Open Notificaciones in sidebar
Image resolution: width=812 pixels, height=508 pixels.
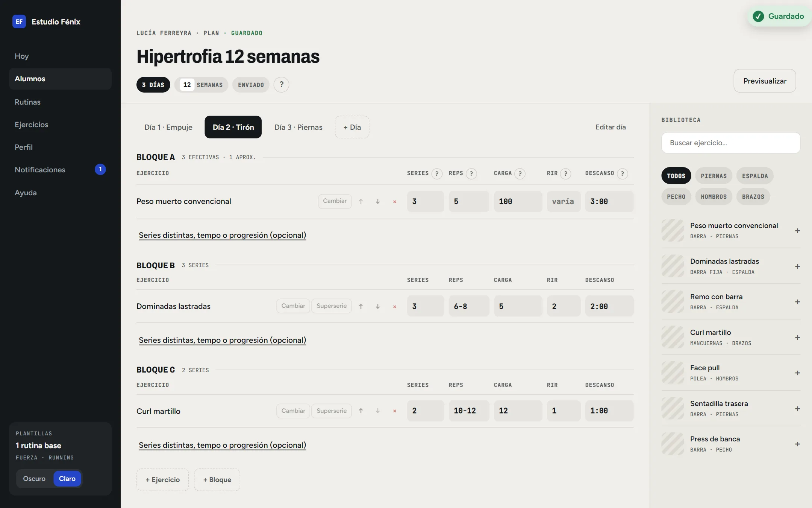click(60, 170)
